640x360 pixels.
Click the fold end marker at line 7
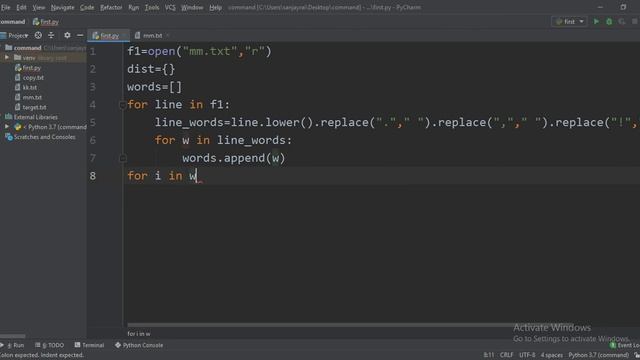tap(122, 158)
